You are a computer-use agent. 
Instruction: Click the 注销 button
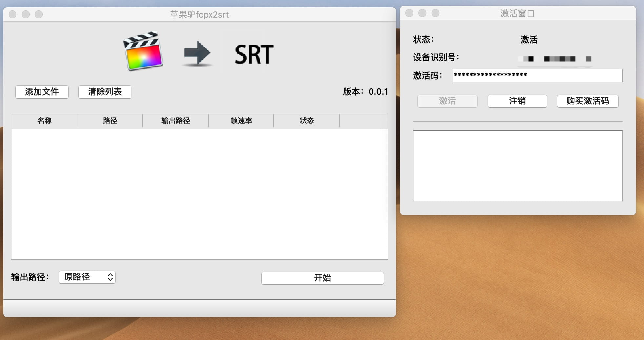point(517,101)
